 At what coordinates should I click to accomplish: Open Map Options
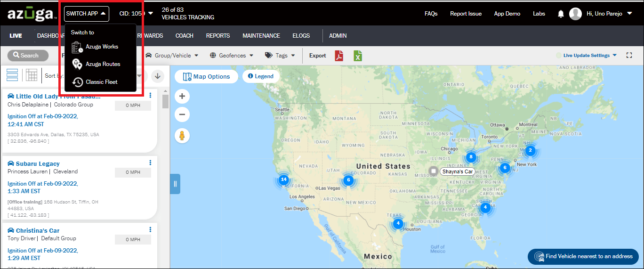pos(206,76)
